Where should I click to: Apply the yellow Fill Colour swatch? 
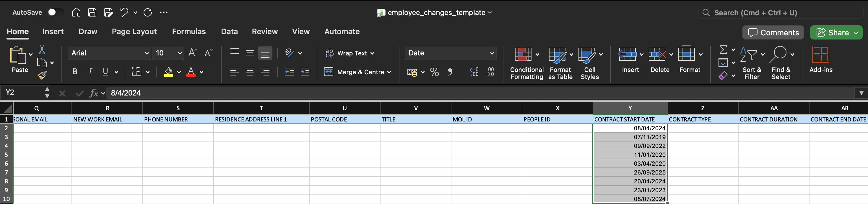point(168,72)
